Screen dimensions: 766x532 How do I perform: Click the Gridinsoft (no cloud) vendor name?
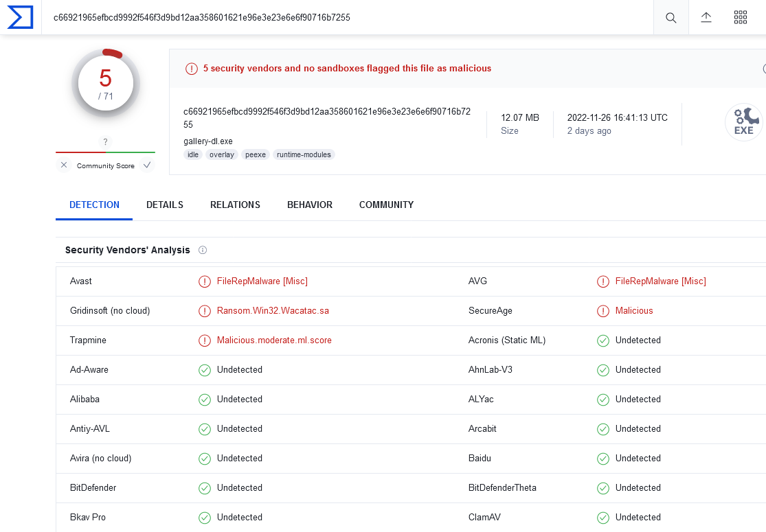coord(110,311)
